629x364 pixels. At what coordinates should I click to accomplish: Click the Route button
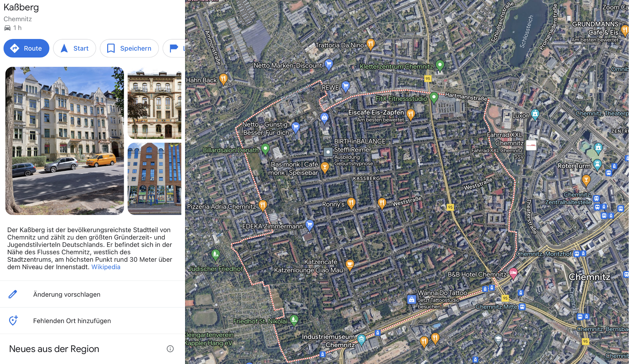[x=26, y=48]
